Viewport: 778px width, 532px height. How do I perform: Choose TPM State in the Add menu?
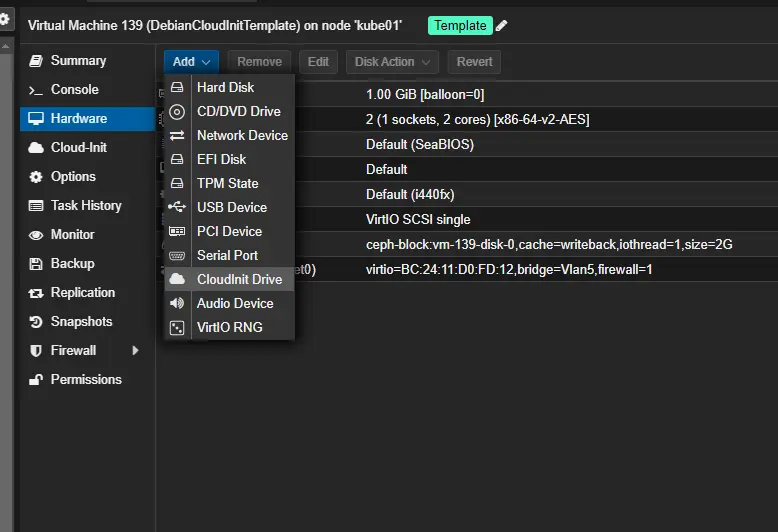click(x=227, y=184)
